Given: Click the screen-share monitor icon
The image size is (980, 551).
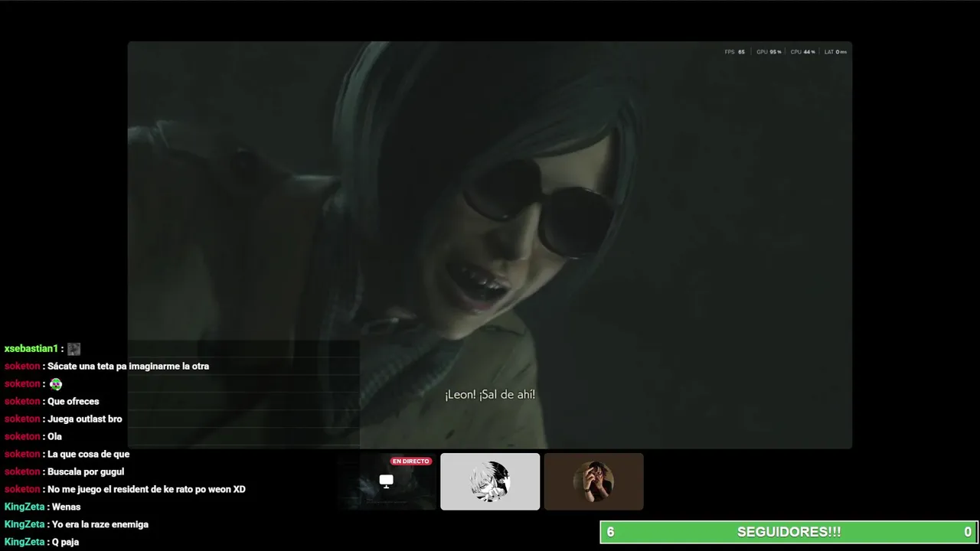Looking at the screenshot, I should click(387, 481).
